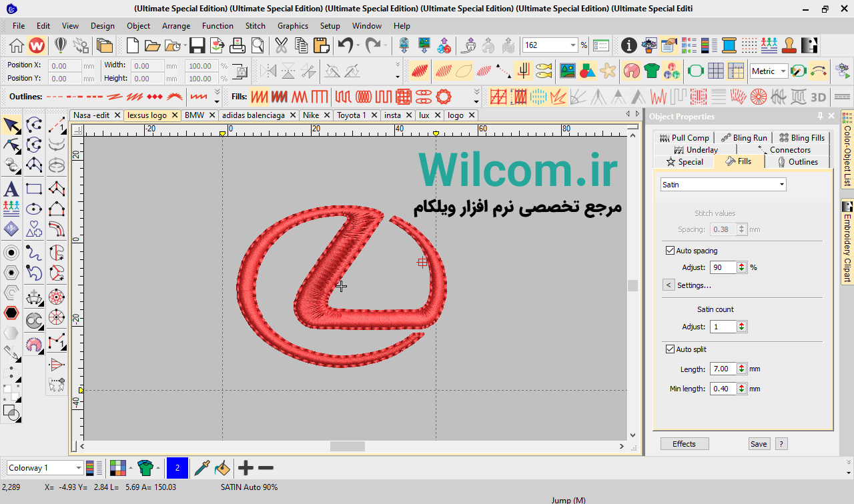Click the red Wilcom W icon
The height and width of the screenshot is (504, 854).
[x=37, y=45]
